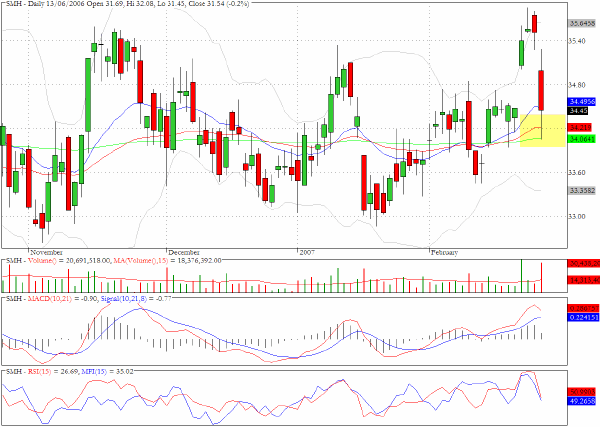Select the blue 34.4956 moving average label
The width and height of the screenshot is (600, 427).
coord(582,102)
